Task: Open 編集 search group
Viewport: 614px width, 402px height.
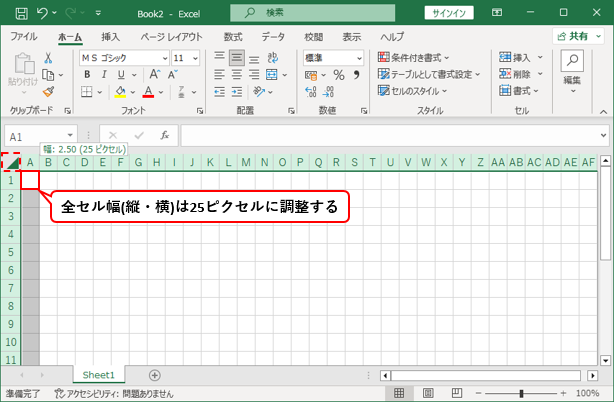Action: 572,71
